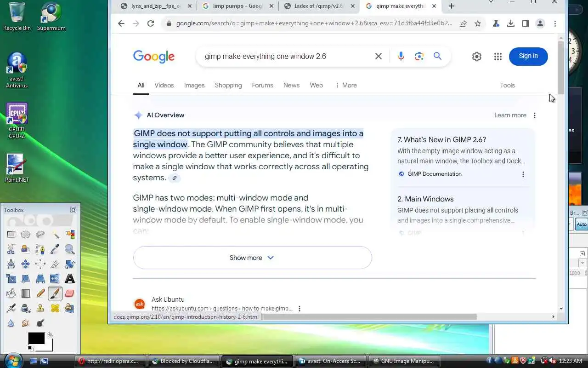Choose the Heal bandage tool

[x=55, y=308]
